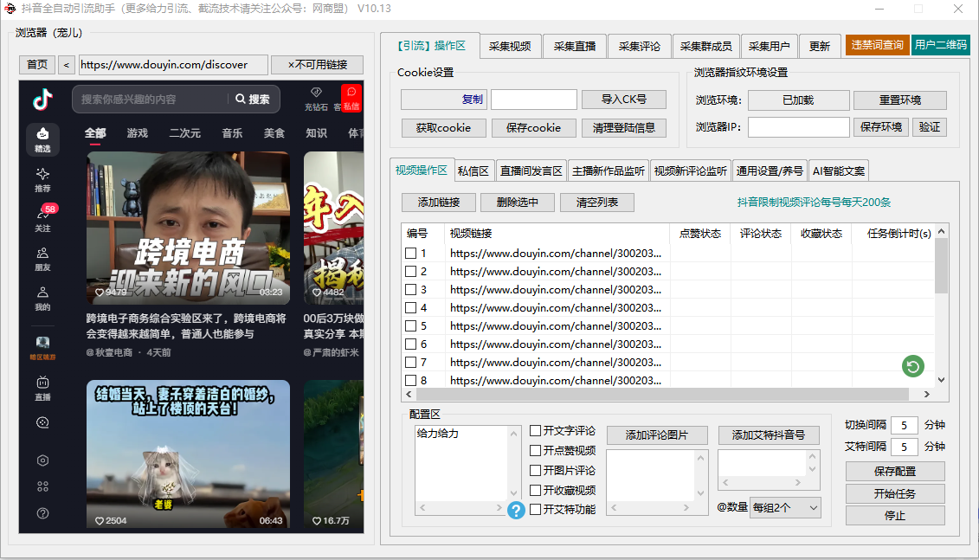Image resolution: width=979 pixels, height=560 pixels.
Task: Select the 游戏 category in Douyin
Action: pyautogui.click(x=138, y=133)
